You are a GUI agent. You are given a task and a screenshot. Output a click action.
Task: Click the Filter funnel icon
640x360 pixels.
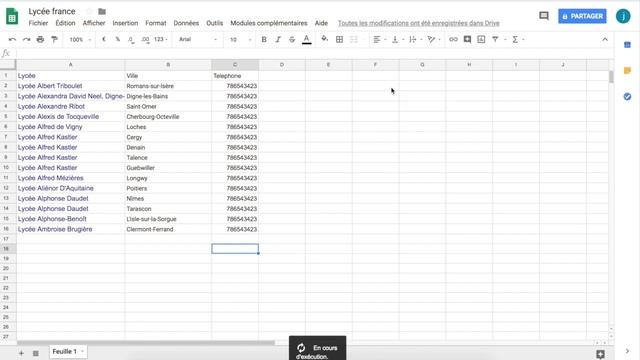(x=495, y=40)
